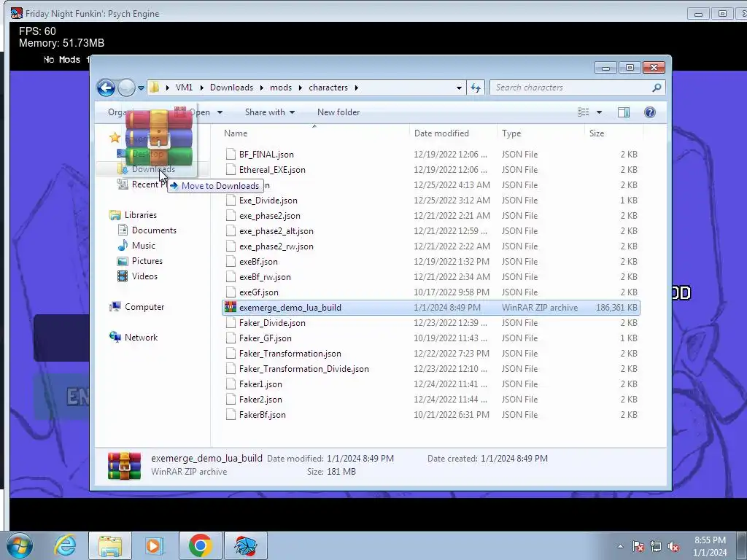Select exeBf.json file
Screen dimensions: 747x560
pos(258,262)
